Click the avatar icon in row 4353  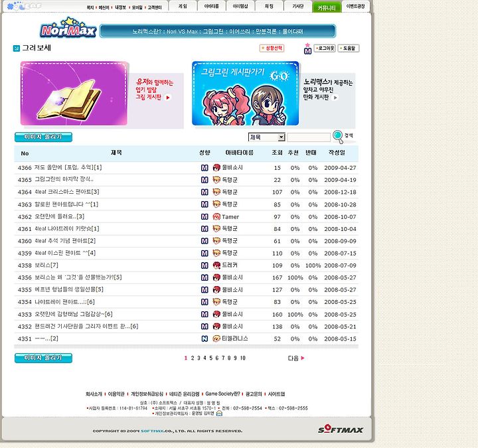[216, 314]
